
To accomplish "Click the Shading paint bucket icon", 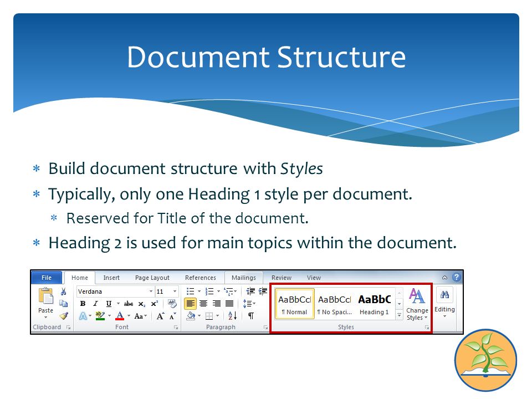I will pos(191,316).
